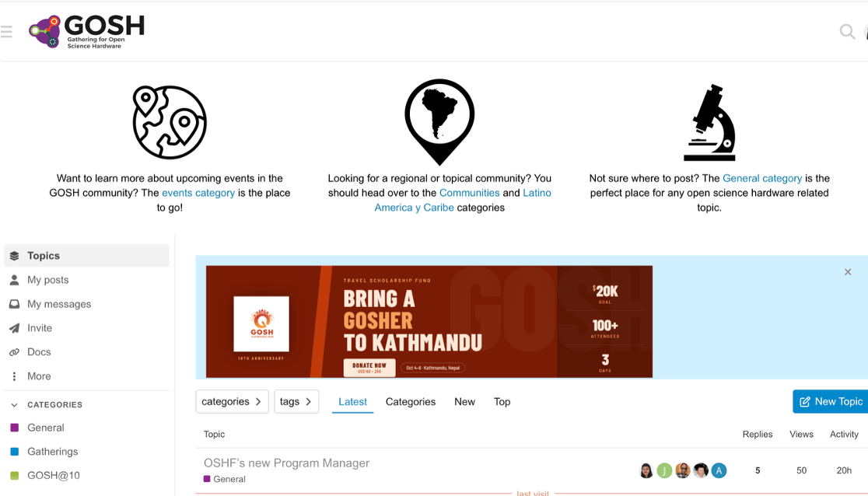868x496 pixels.
Task: Open the Latino America y Caribe link
Action: 463,200
